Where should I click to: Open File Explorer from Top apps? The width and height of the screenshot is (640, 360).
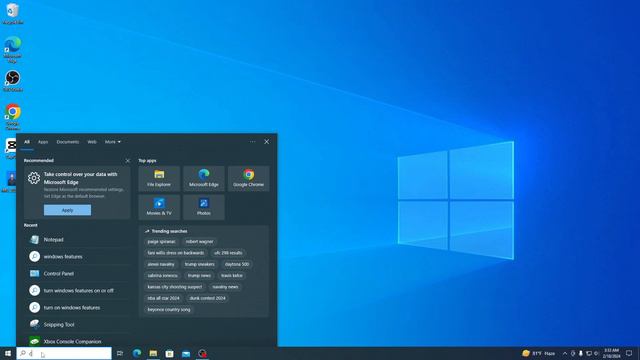(x=159, y=178)
